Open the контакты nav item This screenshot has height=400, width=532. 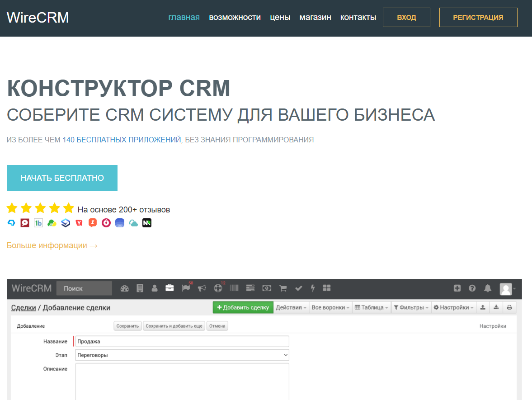click(358, 17)
